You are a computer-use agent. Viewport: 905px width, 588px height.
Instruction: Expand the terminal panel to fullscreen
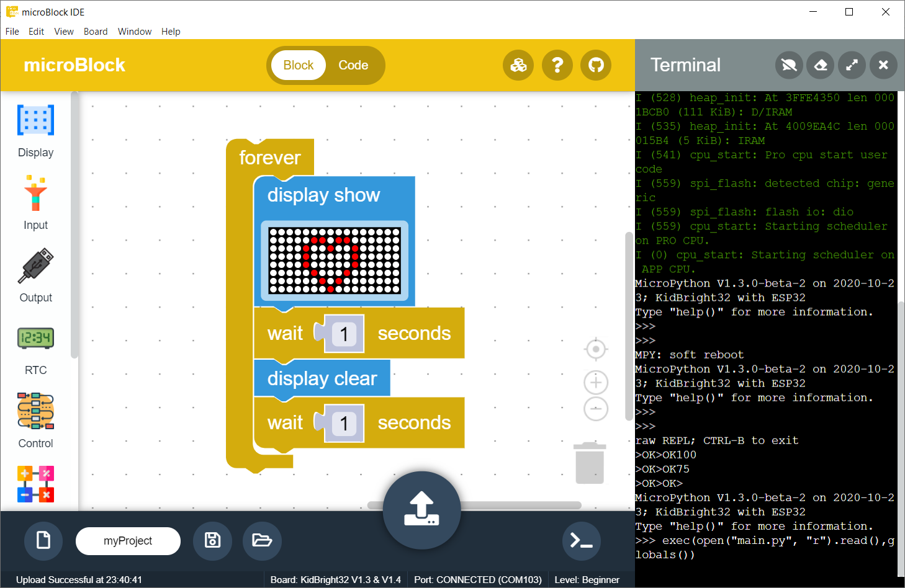pos(852,65)
